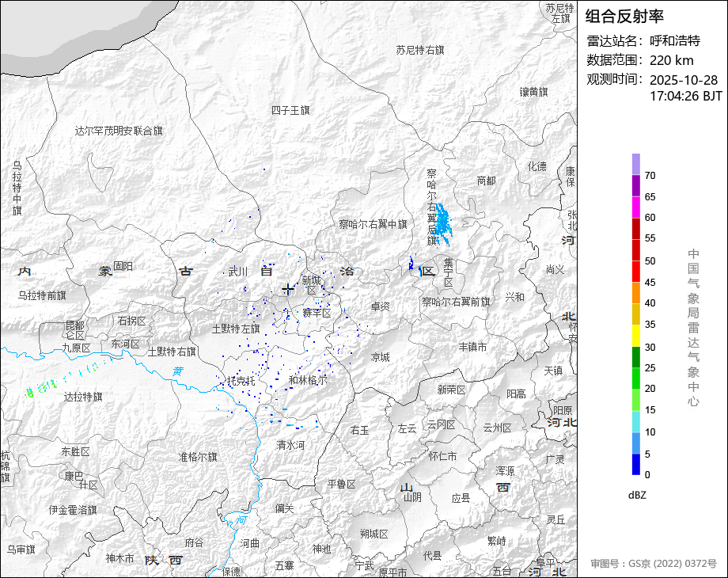Click the 土默特右旗 map label
Screen dimensions: 728x578
click(172, 352)
